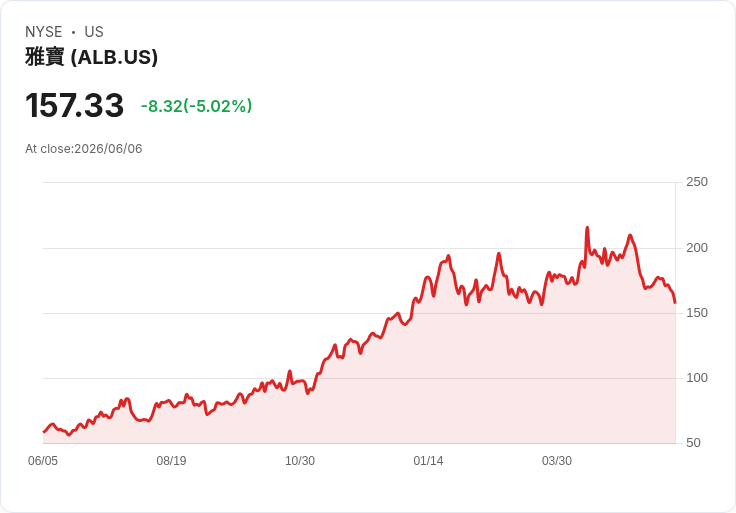The image size is (736, 513).
Task: Click the last data point of the price line
Action: [x=675, y=303]
